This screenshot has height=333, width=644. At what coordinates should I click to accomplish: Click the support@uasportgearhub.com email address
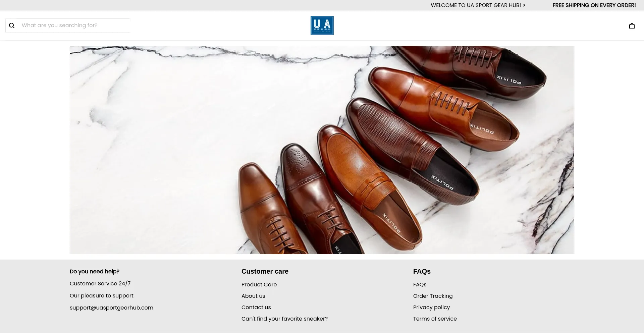click(x=111, y=308)
